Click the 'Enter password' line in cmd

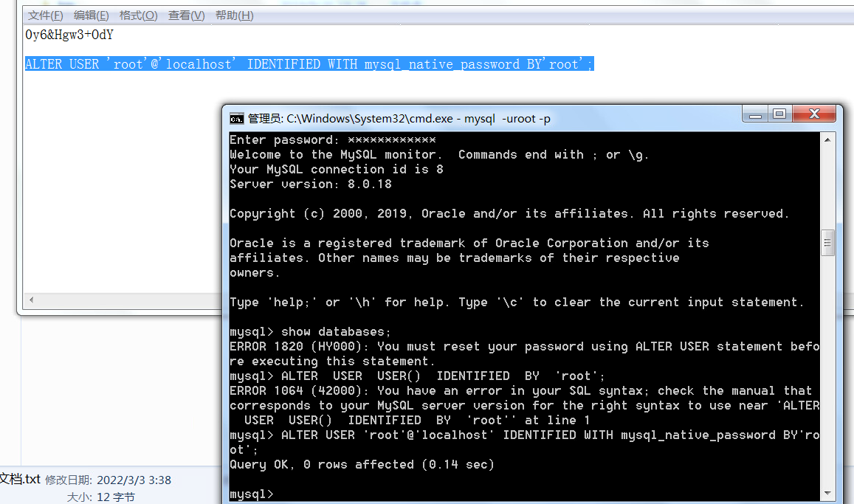click(332, 140)
